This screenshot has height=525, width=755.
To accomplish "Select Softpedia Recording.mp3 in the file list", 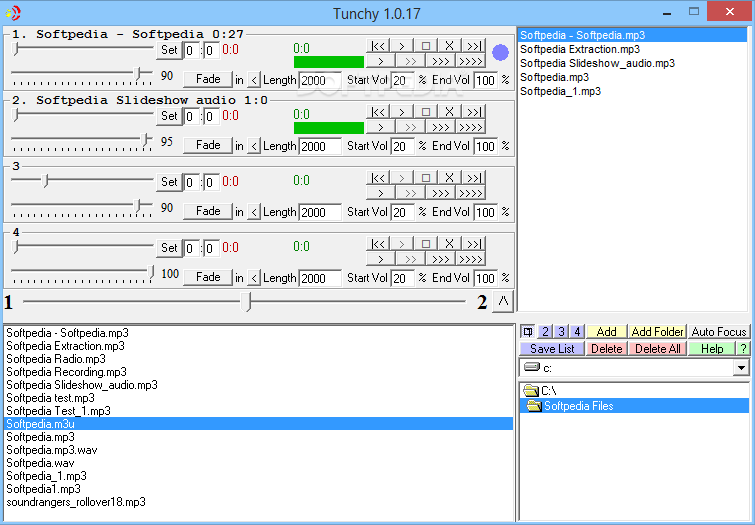I will [x=66, y=372].
